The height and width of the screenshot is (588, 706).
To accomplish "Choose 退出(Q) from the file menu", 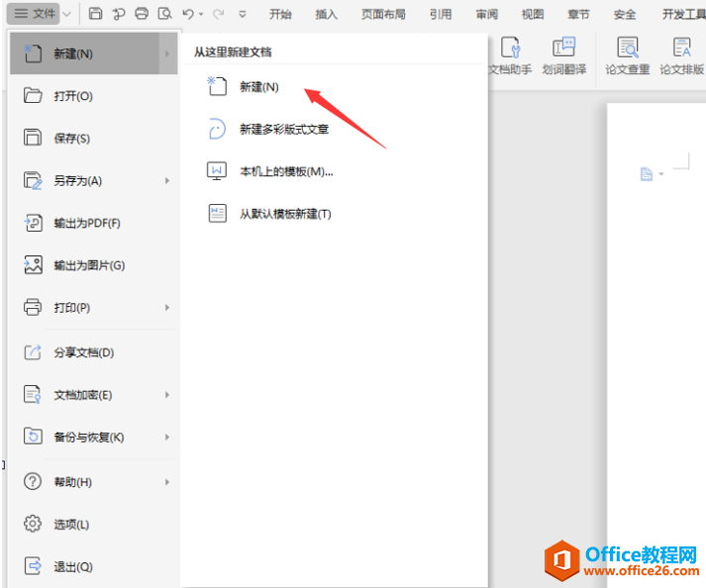I will (x=94, y=566).
